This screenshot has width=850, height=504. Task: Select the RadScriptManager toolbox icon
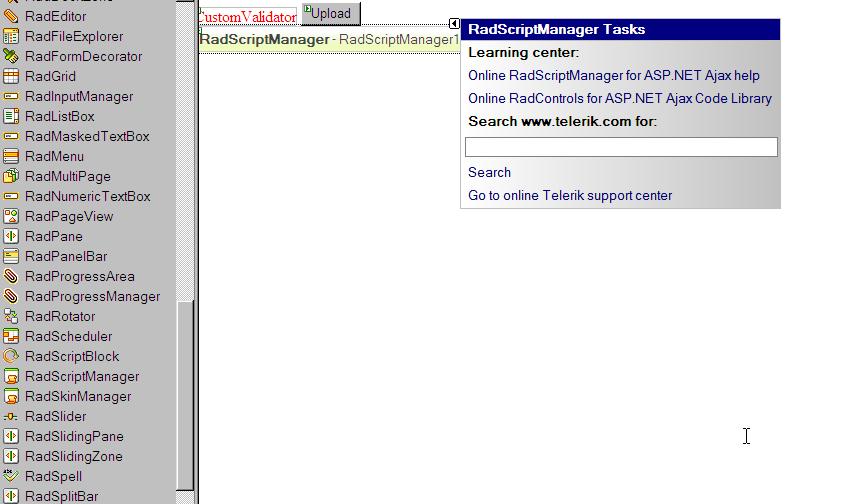[x=11, y=377]
